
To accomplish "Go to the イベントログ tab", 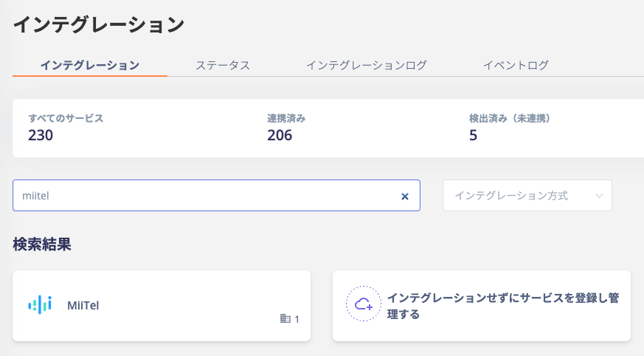I will coord(516,65).
